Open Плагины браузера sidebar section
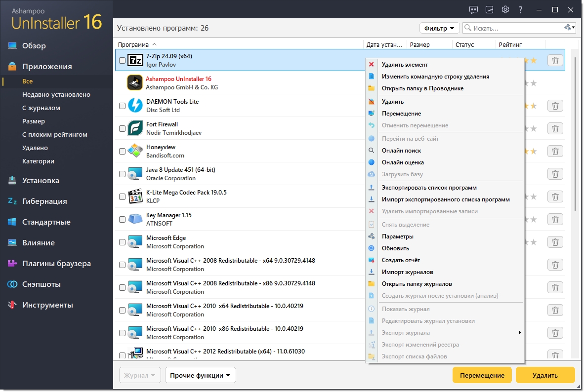This screenshot has width=584, height=392. [x=56, y=264]
